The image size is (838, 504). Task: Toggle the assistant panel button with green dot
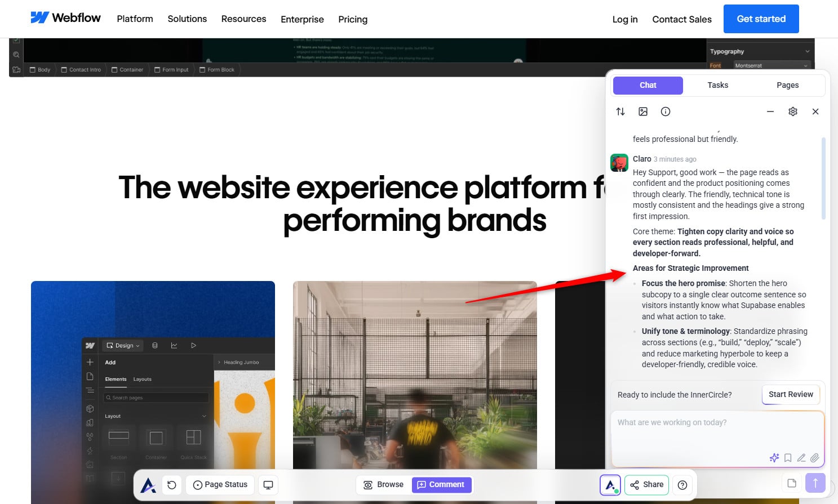tap(610, 485)
